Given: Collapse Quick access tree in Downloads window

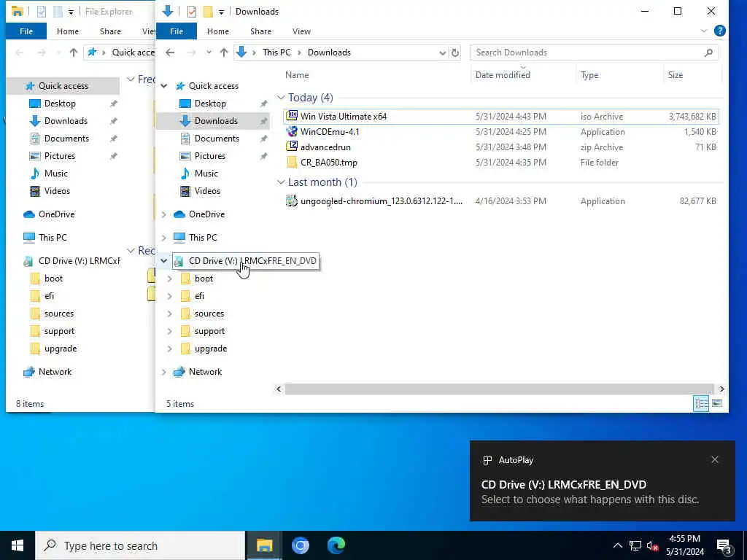Looking at the screenshot, I should 164,86.
